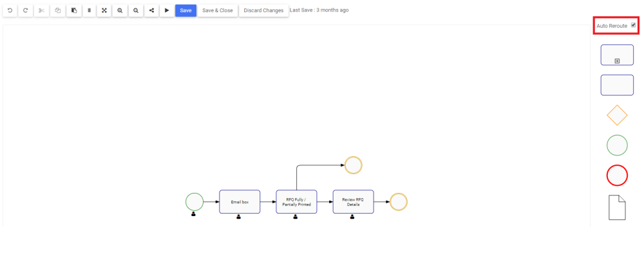Select the Review RFQ Details task
Image resolution: width=644 pixels, height=260 pixels.
pos(353,201)
